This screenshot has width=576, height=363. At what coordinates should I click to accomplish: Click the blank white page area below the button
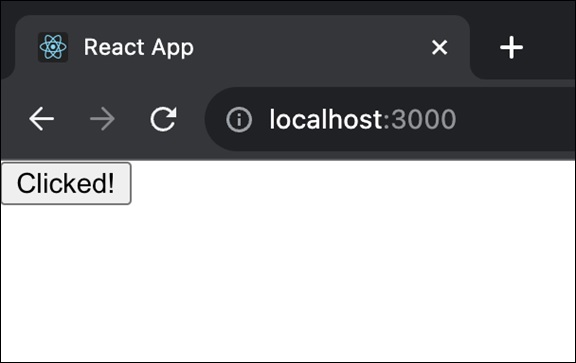click(288, 283)
